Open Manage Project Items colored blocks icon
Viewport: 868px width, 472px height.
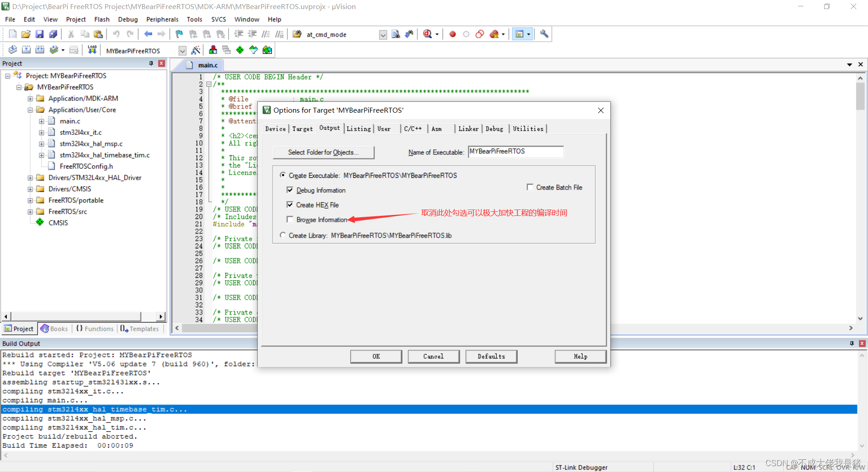(213, 50)
